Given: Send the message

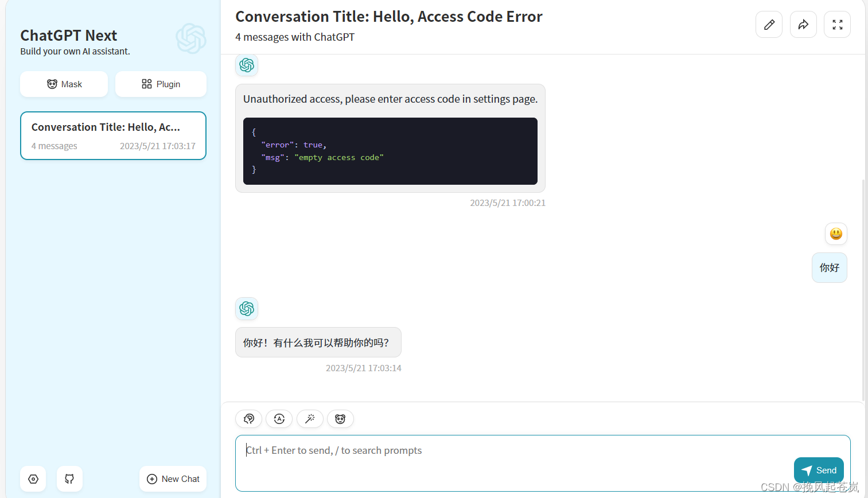Looking at the screenshot, I should point(819,470).
